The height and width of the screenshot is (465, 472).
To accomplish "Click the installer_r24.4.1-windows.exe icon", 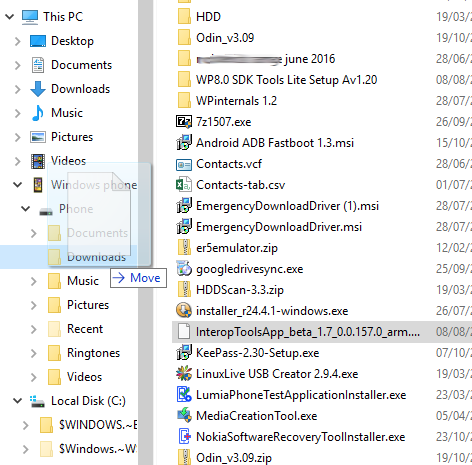I will 184,311.
